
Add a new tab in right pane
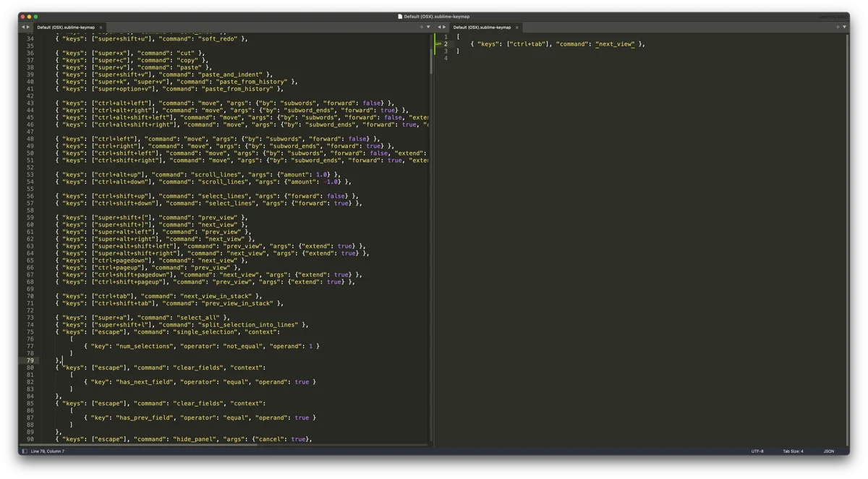coord(838,27)
